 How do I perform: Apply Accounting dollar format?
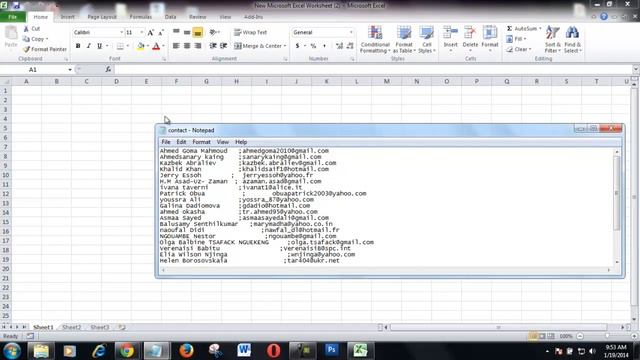[x=297, y=46]
